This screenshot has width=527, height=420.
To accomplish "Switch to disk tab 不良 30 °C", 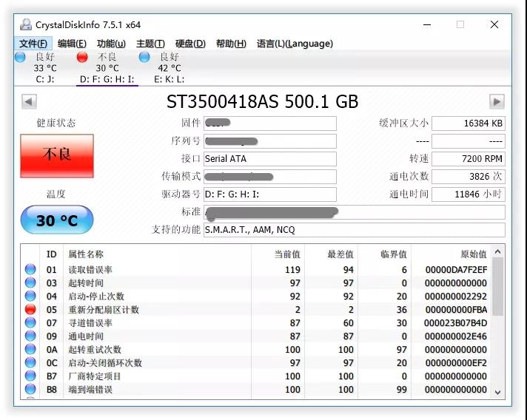I will pos(107,67).
